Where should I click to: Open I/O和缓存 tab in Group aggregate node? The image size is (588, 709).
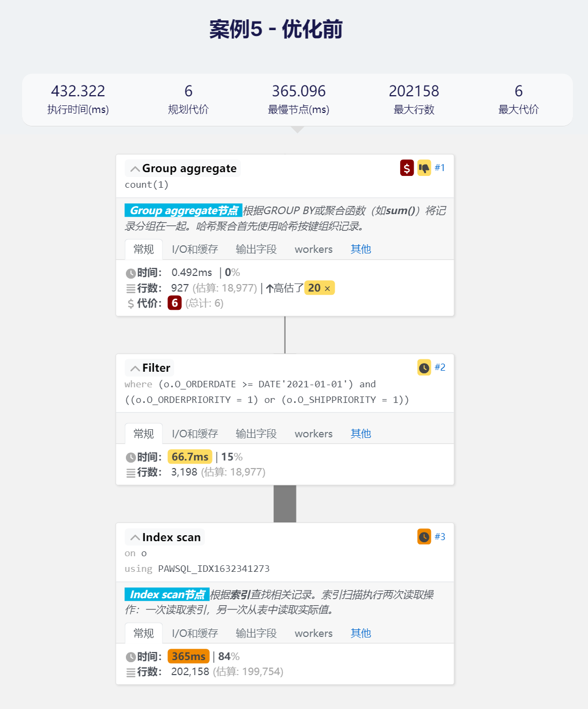(195, 249)
